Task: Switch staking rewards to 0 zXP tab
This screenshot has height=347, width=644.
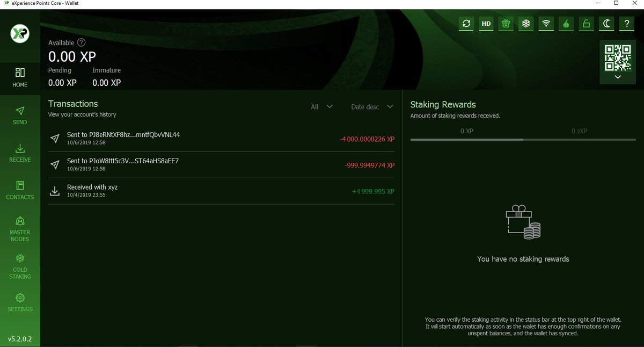Action: [x=580, y=131]
